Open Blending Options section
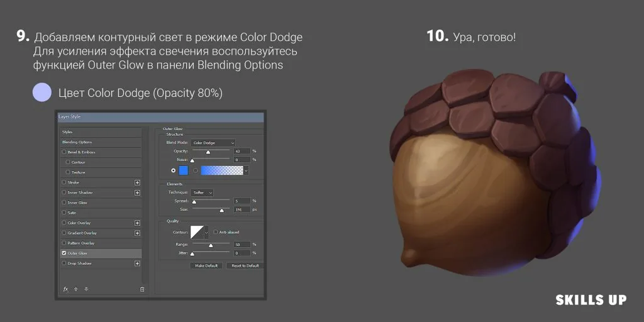The width and height of the screenshot is (644, 322). coord(101,142)
